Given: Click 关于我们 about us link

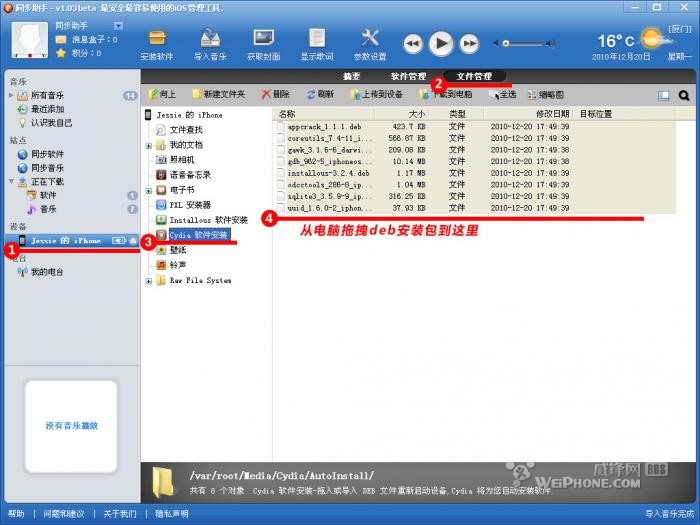Looking at the screenshot, I should pyautogui.click(x=120, y=514).
